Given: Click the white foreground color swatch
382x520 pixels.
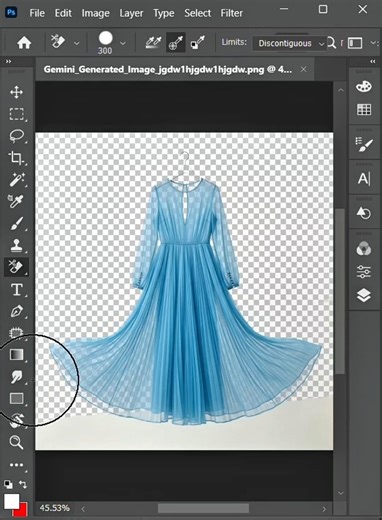Looking at the screenshot, I should (11, 501).
